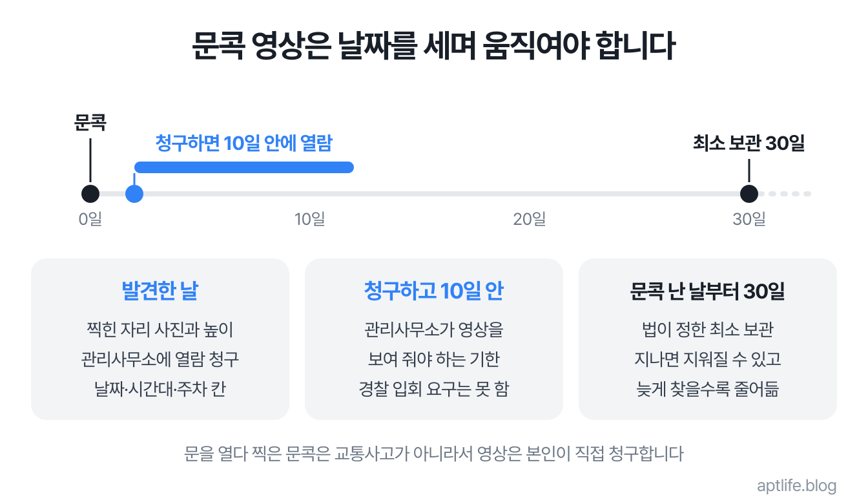Click the 날짜·시간대·주차 칸 line
This screenshot has width=868, height=504.
coord(160,388)
